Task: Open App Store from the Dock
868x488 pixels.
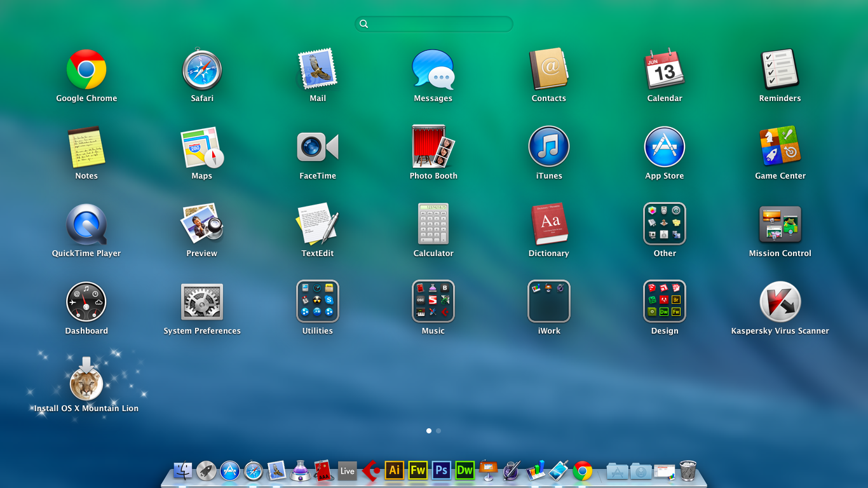Action: (230, 470)
